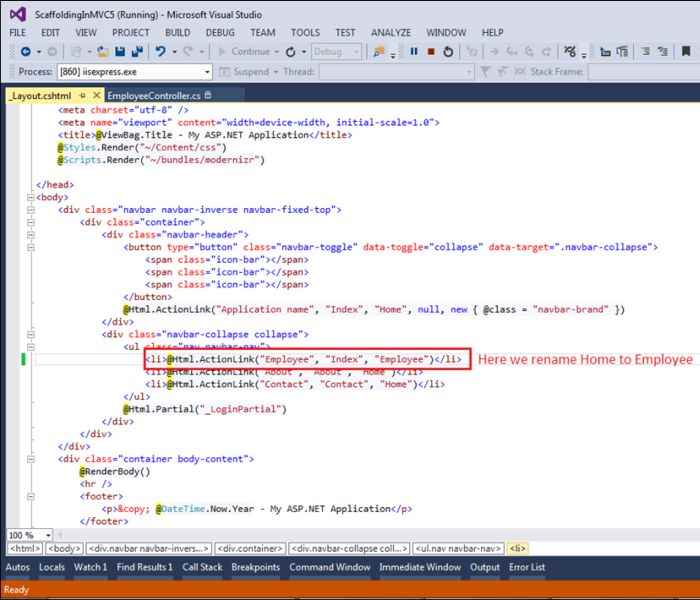Viewport: 700px width, 600px height.
Task: Open the Call Stack window tab
Action: click(x=202, y=567)
